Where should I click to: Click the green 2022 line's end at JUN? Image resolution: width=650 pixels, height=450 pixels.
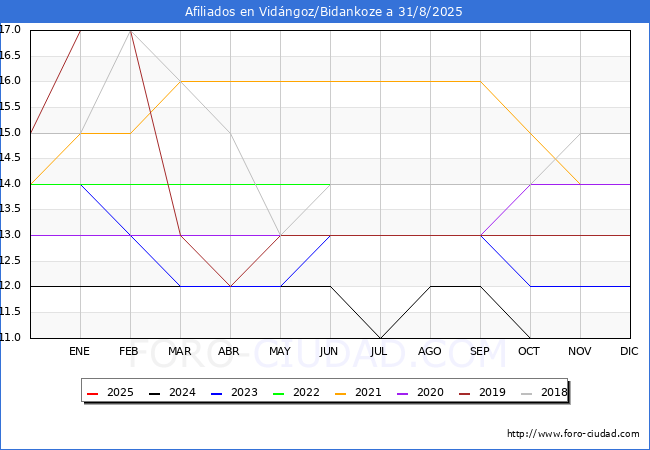(330, 184)
